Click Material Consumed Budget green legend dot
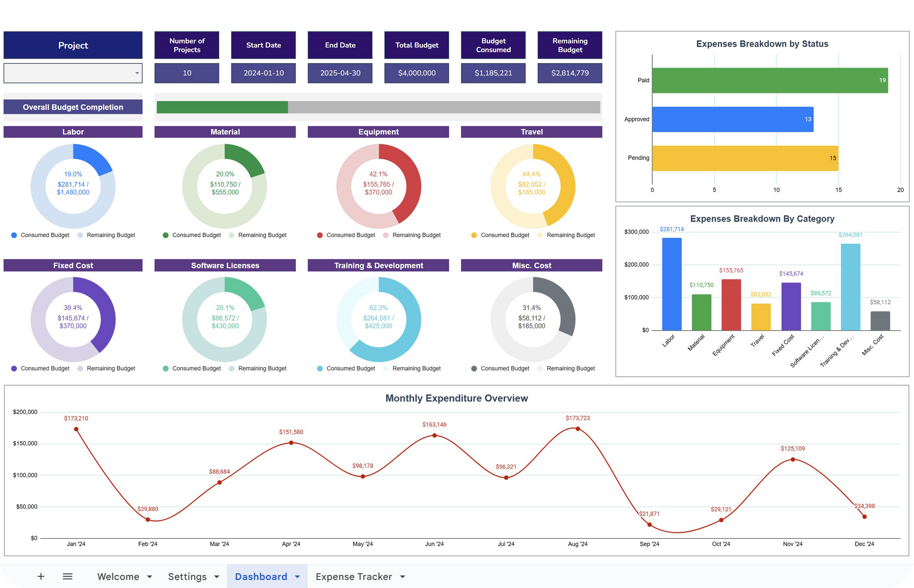914x588 pixels. tap(166, 235)
